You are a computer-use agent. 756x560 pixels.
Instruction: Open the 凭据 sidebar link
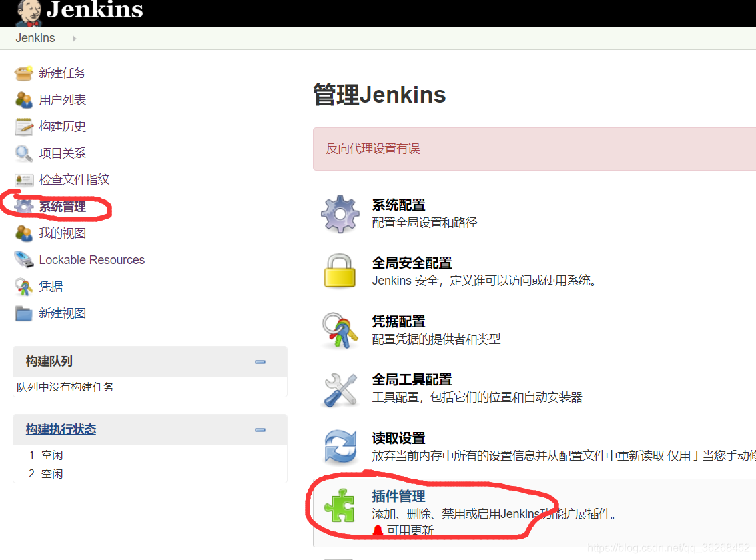(51, 287)
